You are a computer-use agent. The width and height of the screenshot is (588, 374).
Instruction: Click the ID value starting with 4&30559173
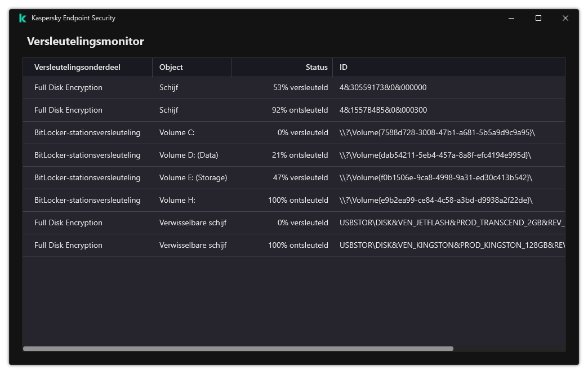coord(382,87)
